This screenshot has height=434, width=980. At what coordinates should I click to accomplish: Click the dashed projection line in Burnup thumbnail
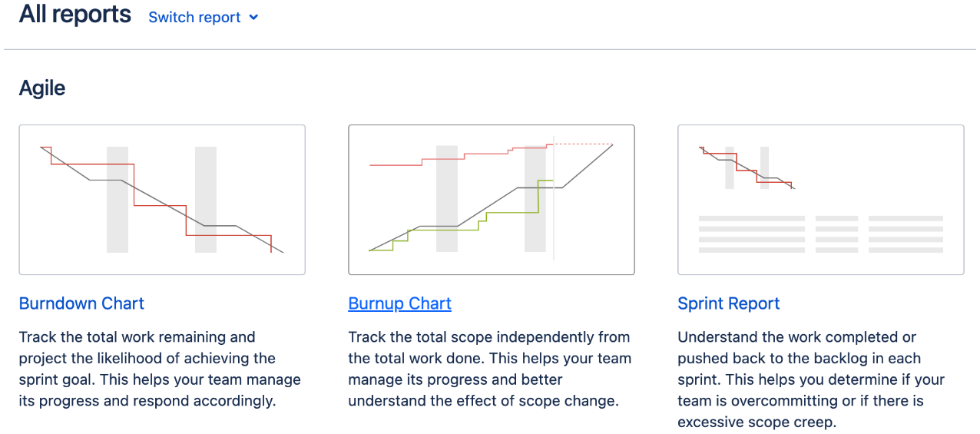pyautogui.click(x=584, y=144)
